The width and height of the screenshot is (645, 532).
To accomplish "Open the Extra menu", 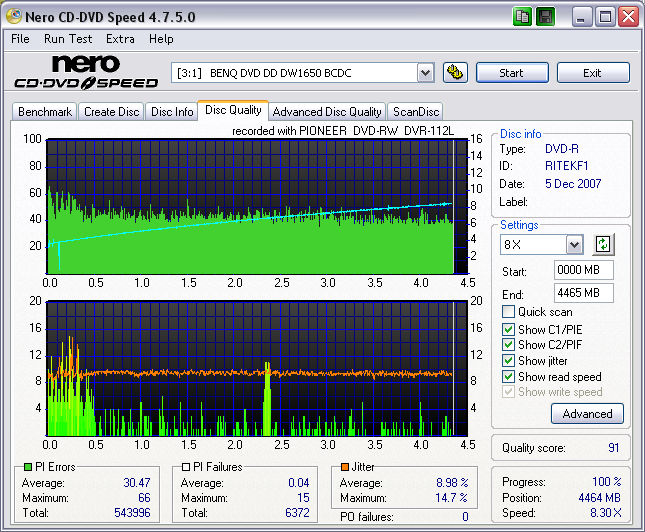I will tap(120, 39).
